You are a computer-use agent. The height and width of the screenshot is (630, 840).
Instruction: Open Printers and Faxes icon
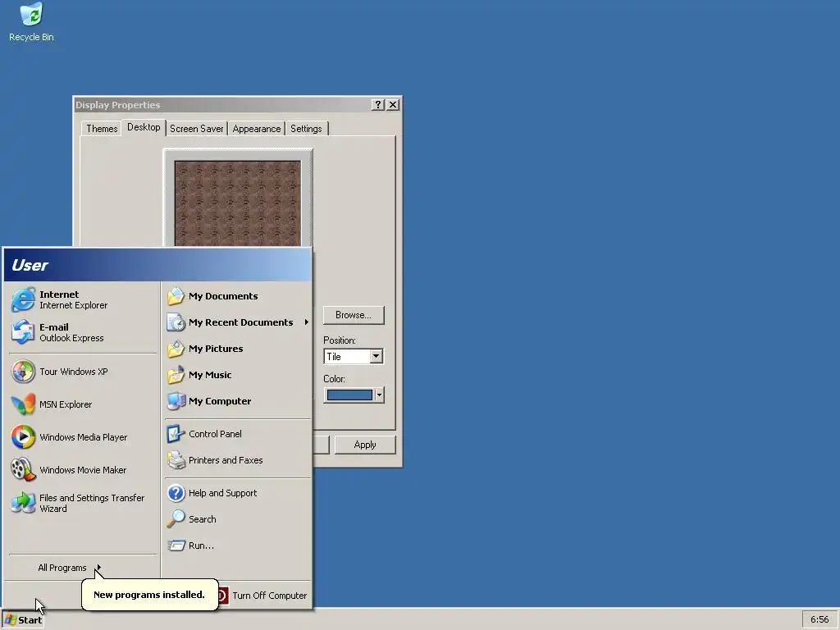coord(176,460)
